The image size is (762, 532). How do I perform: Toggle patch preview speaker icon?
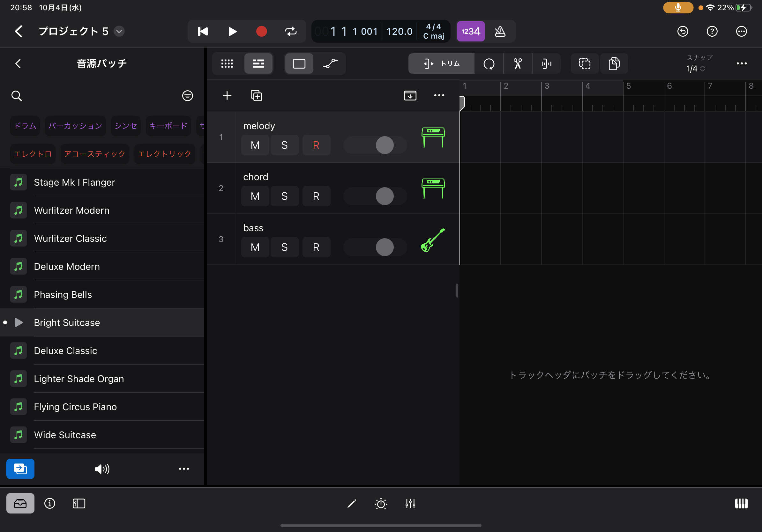[x=102, y=469]
